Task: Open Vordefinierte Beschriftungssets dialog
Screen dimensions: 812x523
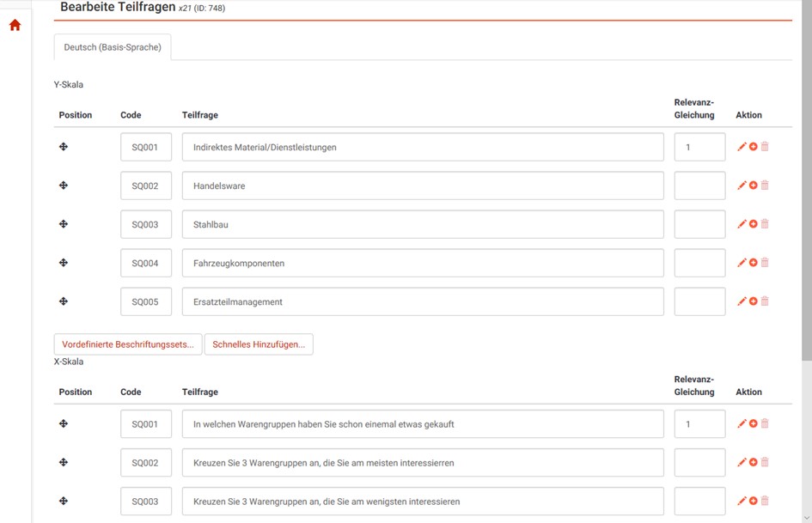Action: [128, 344]
